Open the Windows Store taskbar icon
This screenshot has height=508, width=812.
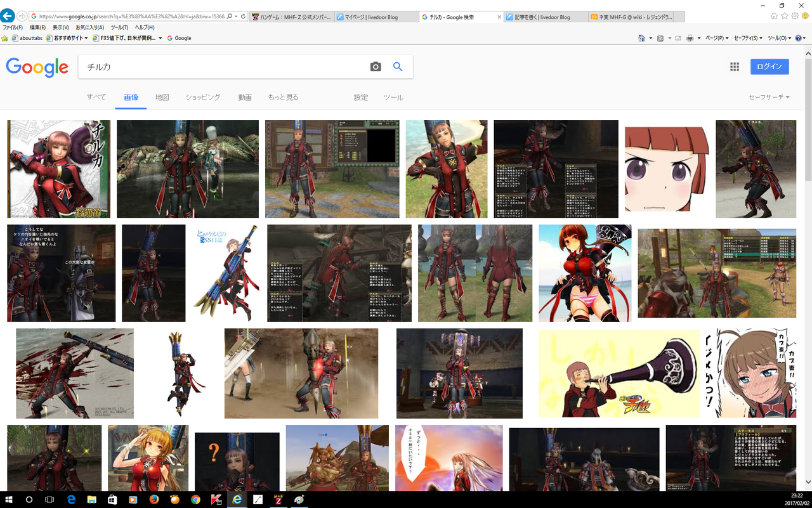[x=112, y=500]
